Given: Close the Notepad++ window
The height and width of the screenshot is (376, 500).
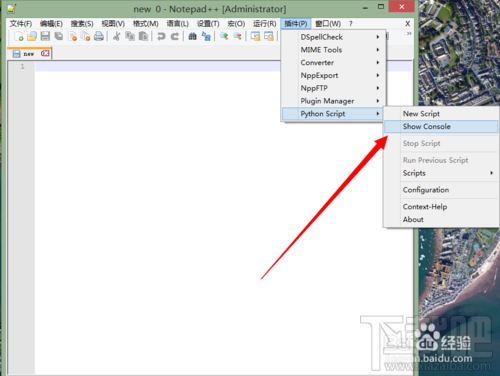Looking at the screenshot, I should click(402, 7).
